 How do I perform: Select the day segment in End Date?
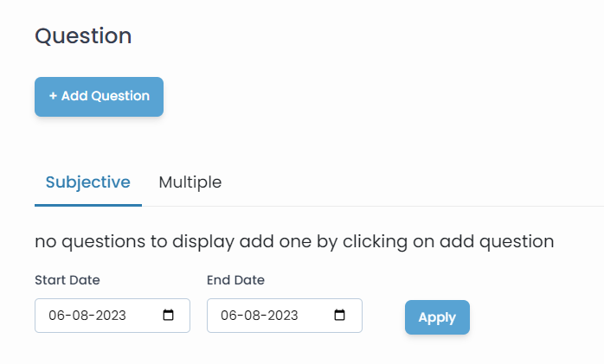[228, 316]
